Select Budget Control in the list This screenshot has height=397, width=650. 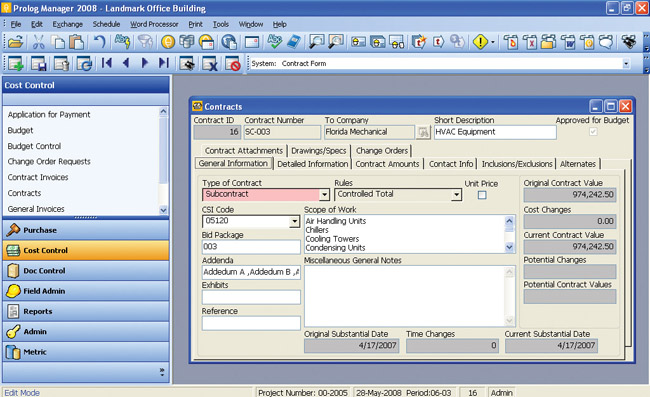point(34,146)
